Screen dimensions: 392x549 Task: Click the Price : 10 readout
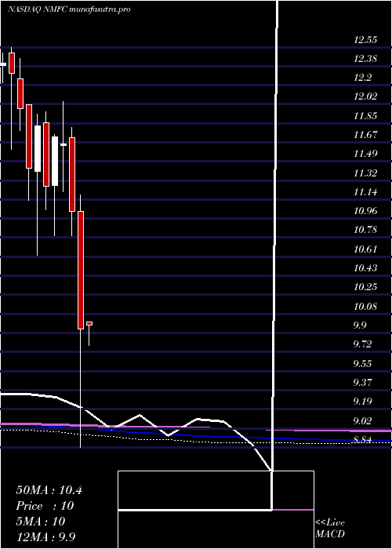(x=45, y=506)
